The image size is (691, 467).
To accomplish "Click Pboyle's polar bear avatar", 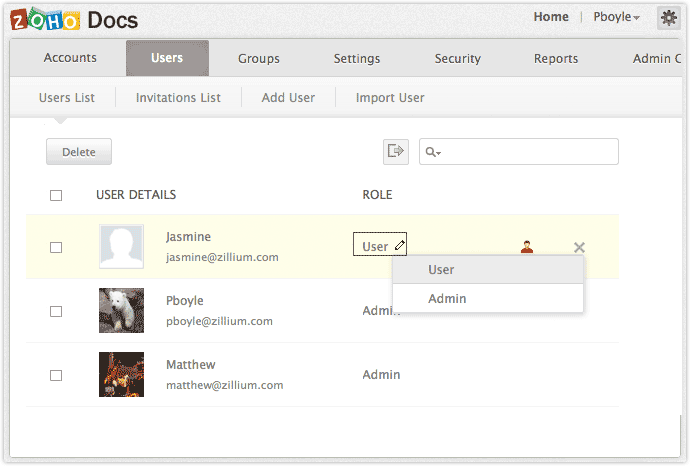I will (x=121, y=310).
